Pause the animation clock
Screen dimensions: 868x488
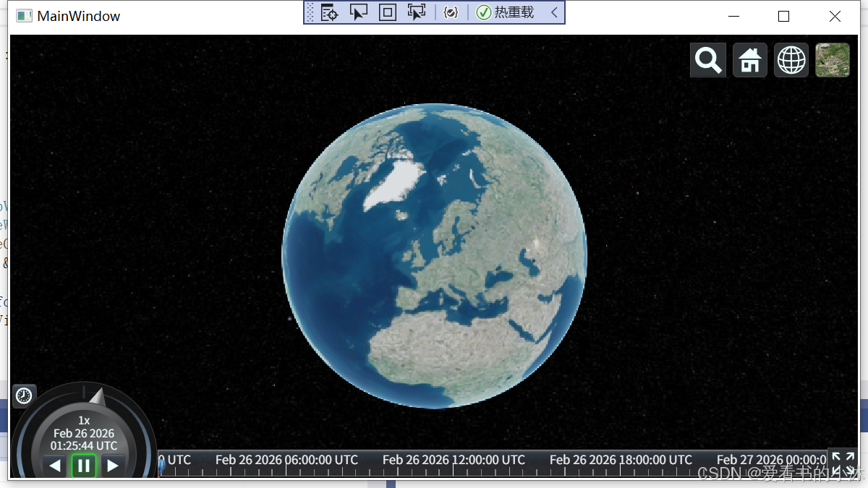point(84,466)
